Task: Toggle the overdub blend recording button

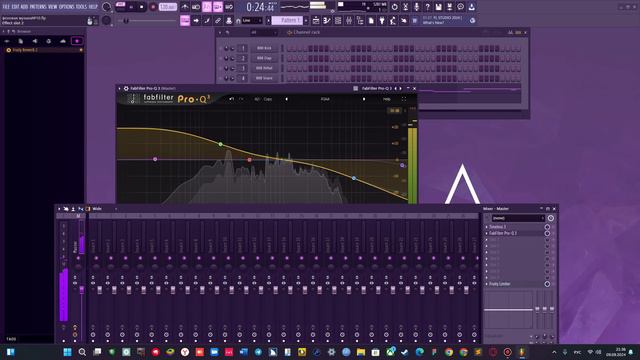Action: 218,7
